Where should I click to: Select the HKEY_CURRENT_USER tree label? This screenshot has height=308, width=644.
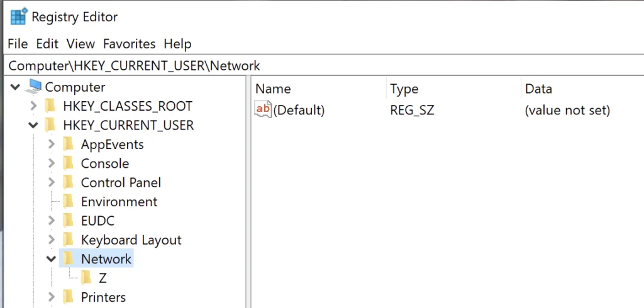click(128, 125)
